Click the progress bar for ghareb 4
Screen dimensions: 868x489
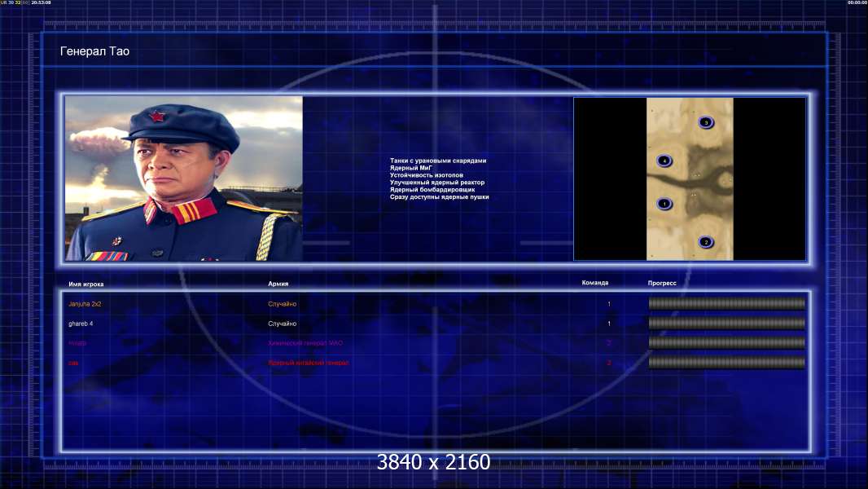coord(727,323)
